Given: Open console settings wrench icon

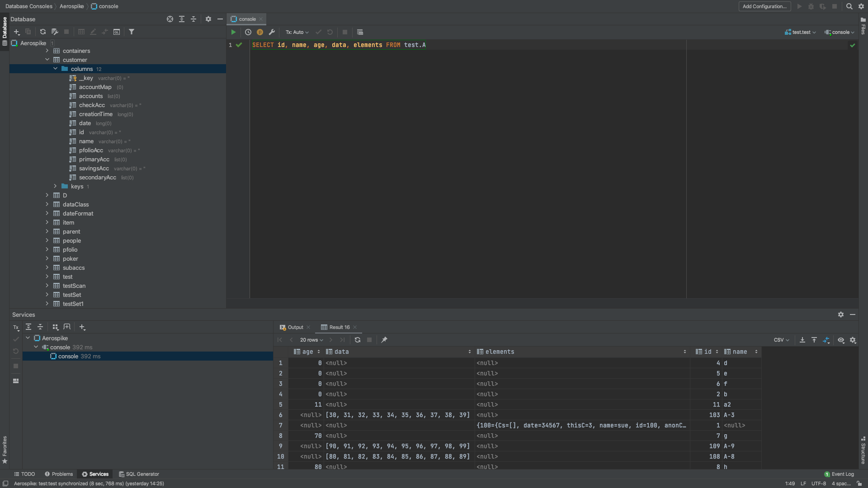Looking at the screenshot, I should (272, 32).
